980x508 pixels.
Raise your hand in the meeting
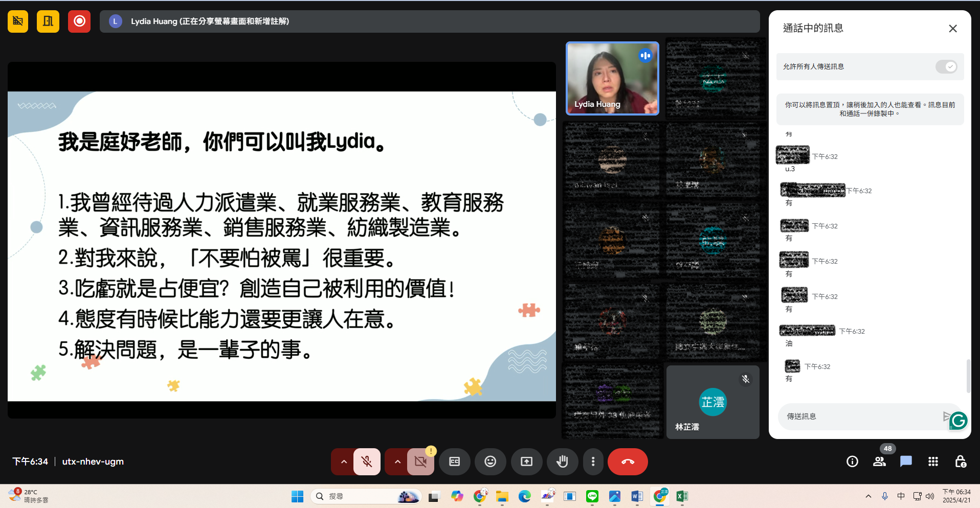click(563, 461)
